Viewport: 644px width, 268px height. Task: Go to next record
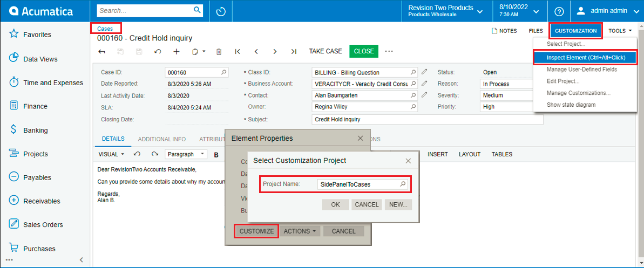coord(275,51)
